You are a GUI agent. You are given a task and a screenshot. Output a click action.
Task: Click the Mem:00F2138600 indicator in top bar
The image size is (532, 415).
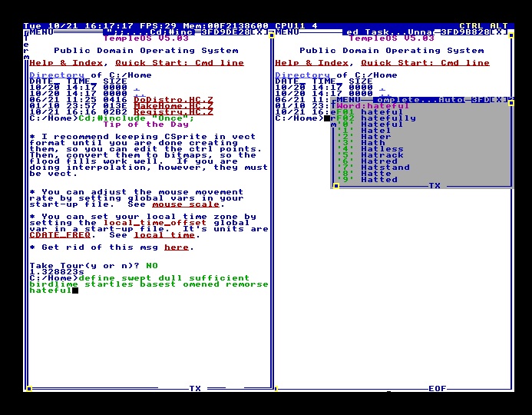click(226, 26)
